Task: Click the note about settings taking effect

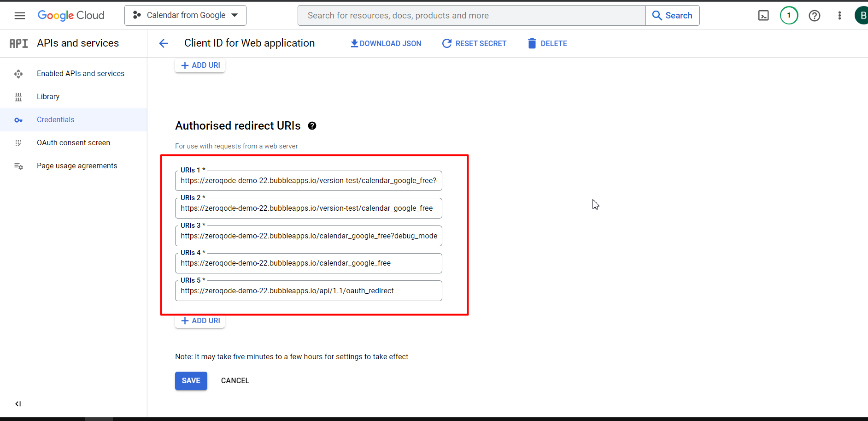Action: [x=292, y=357]
